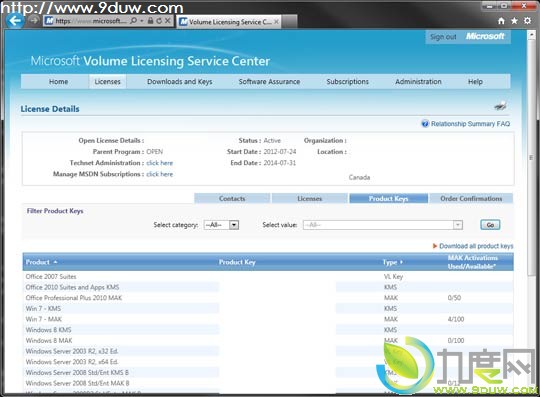
Task: Click Download all product keys link
Action: [x=476, y=246]
